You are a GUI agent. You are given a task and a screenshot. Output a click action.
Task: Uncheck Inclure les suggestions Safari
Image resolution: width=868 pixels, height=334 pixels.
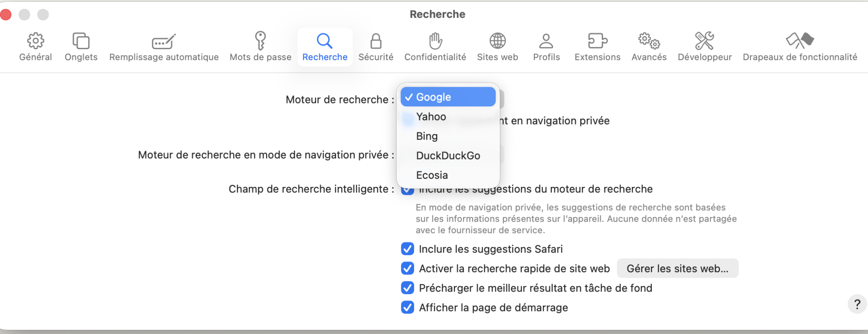click(408, 249)
